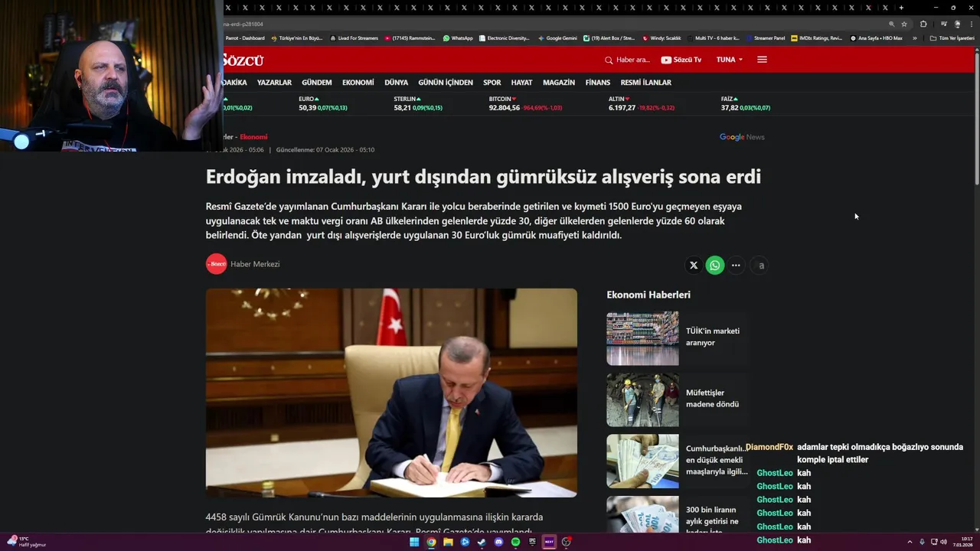Share the article via WhatsApp
The width and height of the screenshot is (980, 551).
715,266
